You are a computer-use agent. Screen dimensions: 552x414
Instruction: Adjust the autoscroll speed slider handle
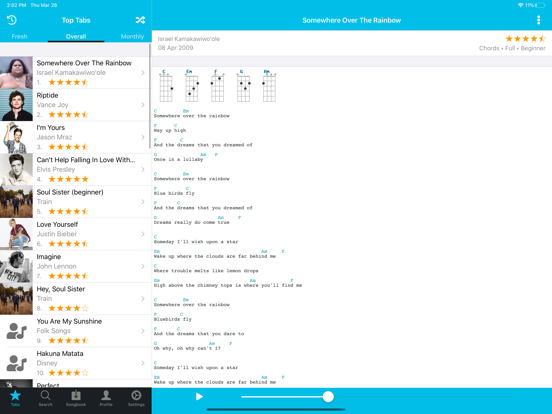[328, 397]
